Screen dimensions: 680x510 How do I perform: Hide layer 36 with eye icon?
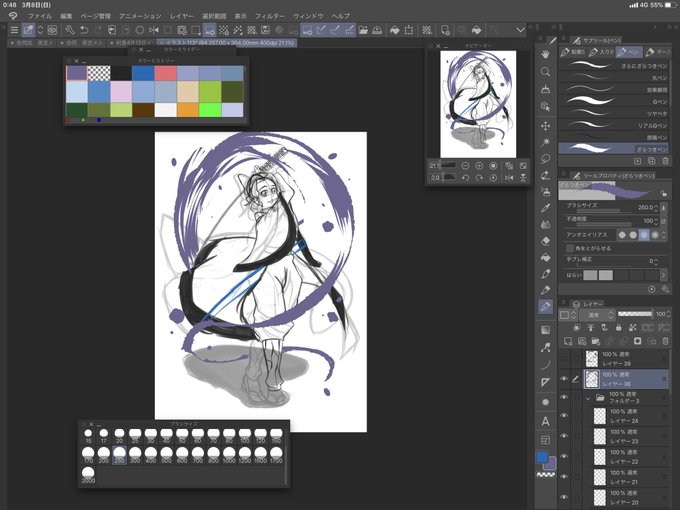pyautogui.click(x=564, y=379)
